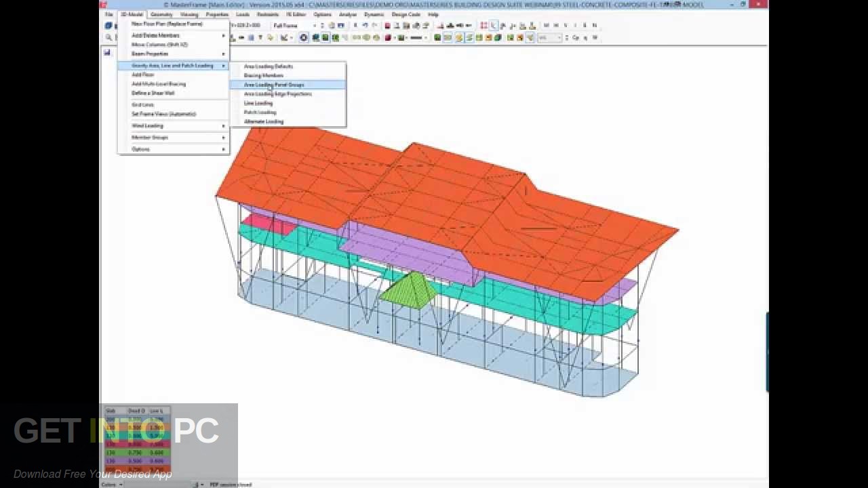Open the Viewing menu
The width and height of the screenshot is (868, 488).
tap(189, 14)
